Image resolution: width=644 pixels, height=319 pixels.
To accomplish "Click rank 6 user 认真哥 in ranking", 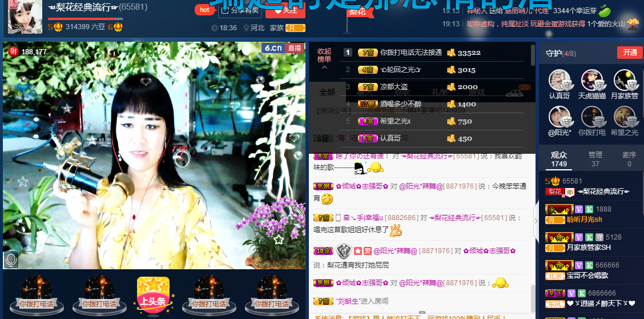I will (390, 138).
